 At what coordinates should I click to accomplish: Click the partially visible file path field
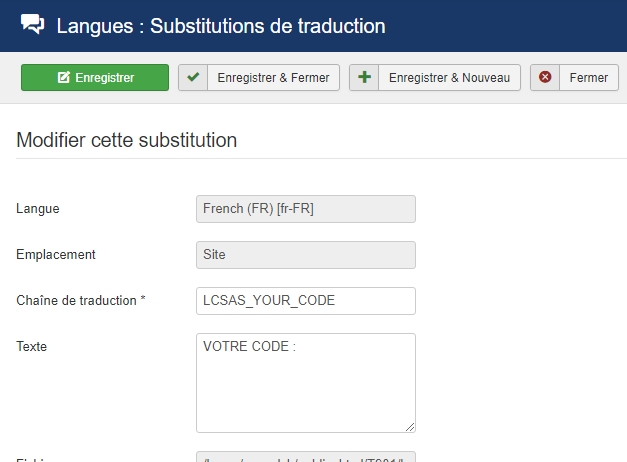[305, 457]
